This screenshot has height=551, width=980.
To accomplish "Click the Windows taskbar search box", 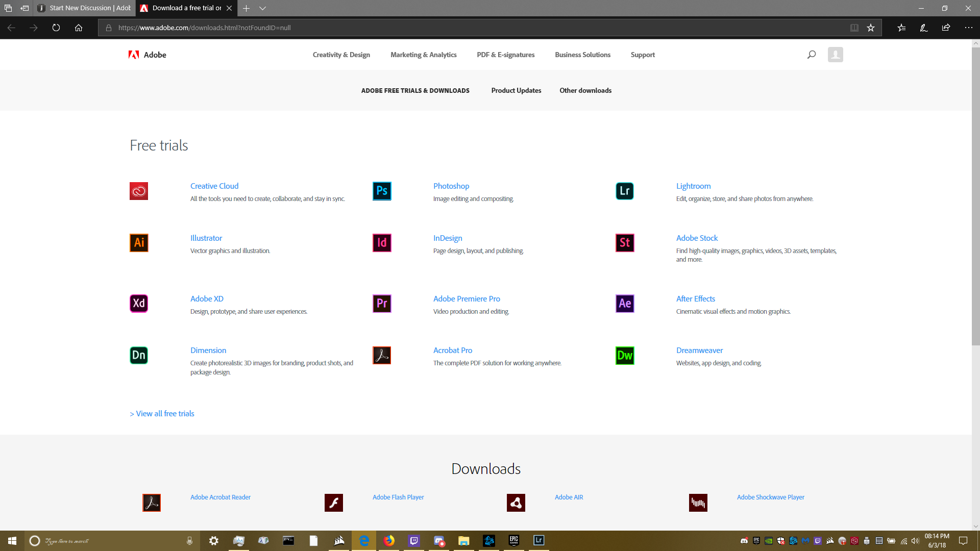I will (112, 541).
